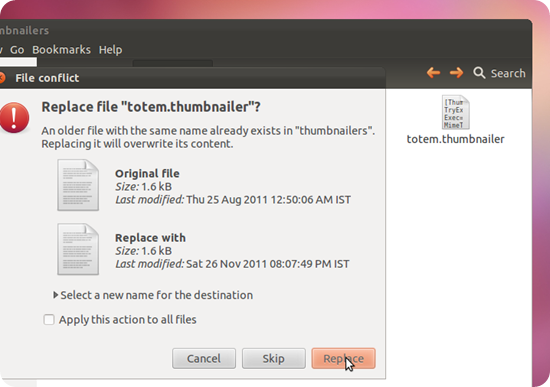Go forward with the right arrow icon
The image size is (550, 387).
point(456,73)
